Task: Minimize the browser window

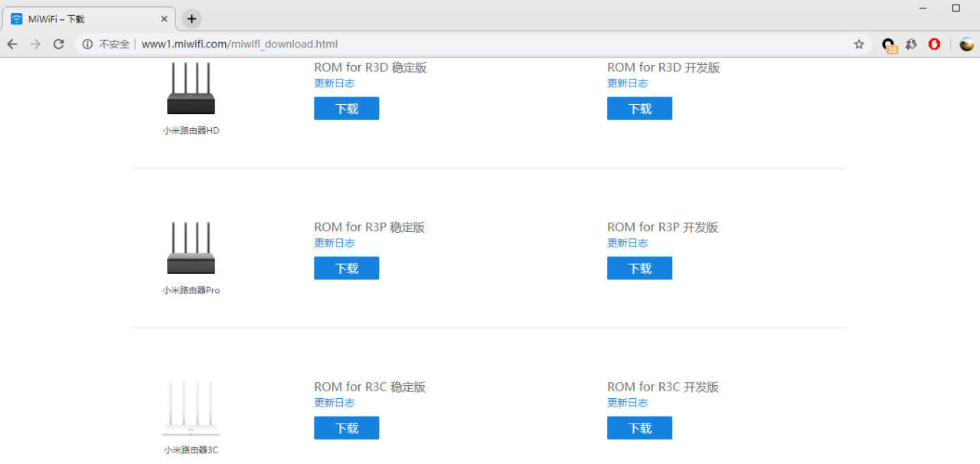Action: point(923,8)
